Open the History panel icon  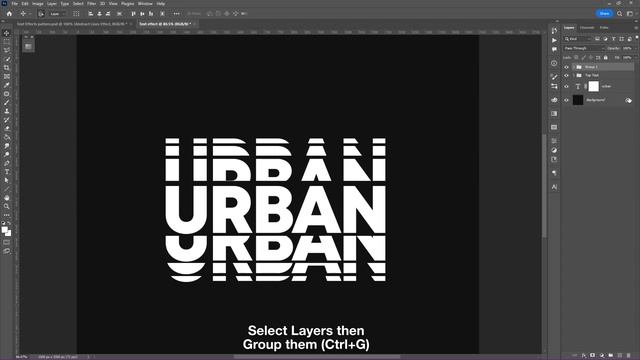[x=554, y=31]
